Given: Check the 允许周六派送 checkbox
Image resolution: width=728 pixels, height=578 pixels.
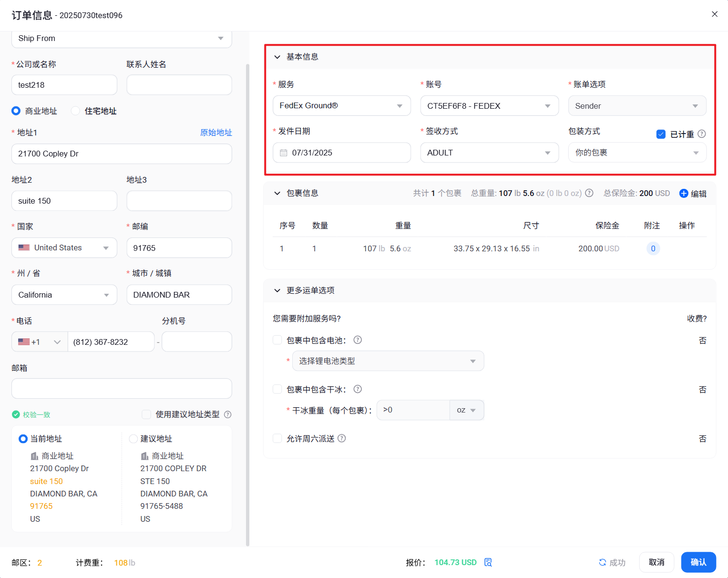Looking at the screenshot, I should click(x=277, y=438).
